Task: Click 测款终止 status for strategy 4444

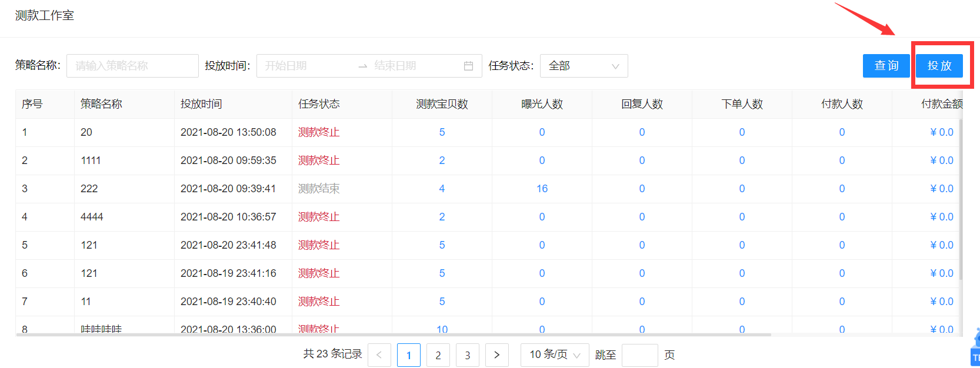Action: (319, 217)
